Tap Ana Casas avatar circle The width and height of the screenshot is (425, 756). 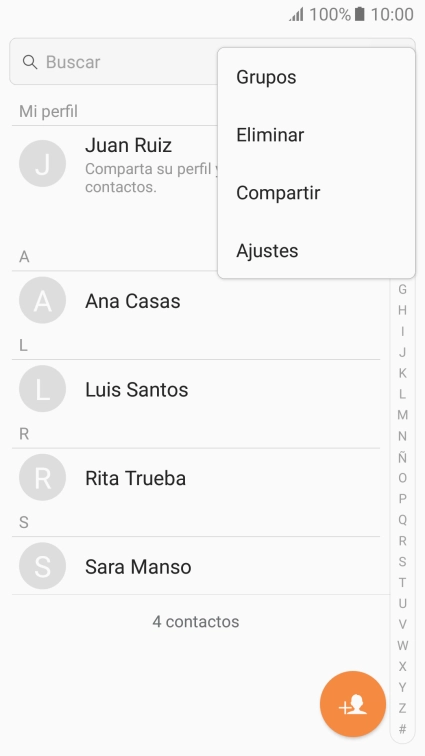click(42, 300)
